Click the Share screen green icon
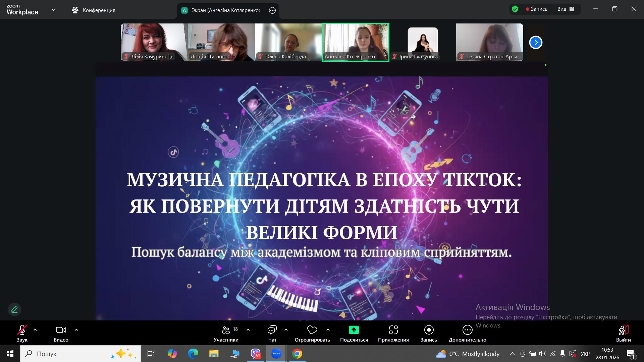 (x=354, y=330)
